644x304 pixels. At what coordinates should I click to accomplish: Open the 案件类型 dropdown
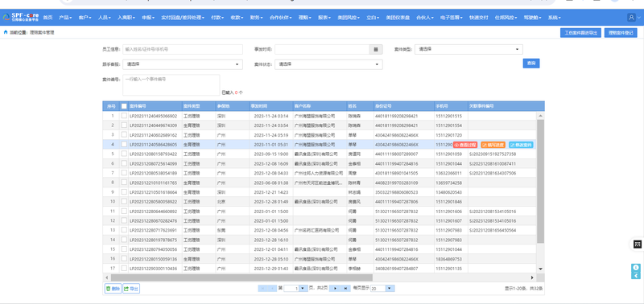pyautogui.click(x=469, y=49)
